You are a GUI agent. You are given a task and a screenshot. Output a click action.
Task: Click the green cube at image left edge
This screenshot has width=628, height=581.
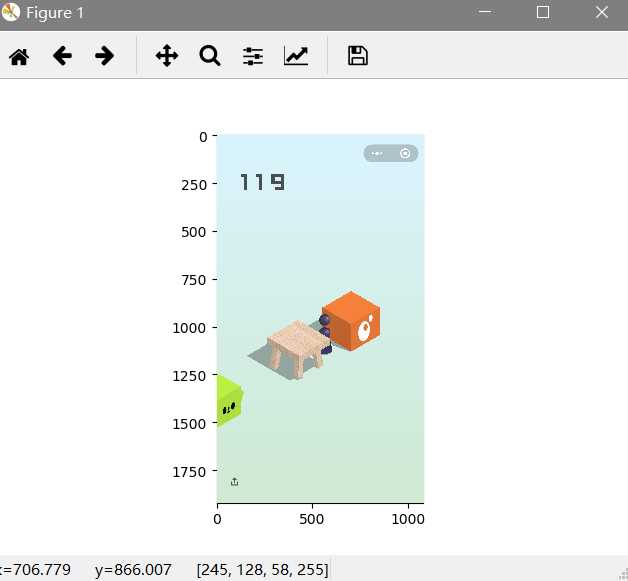tap(229, 400)
